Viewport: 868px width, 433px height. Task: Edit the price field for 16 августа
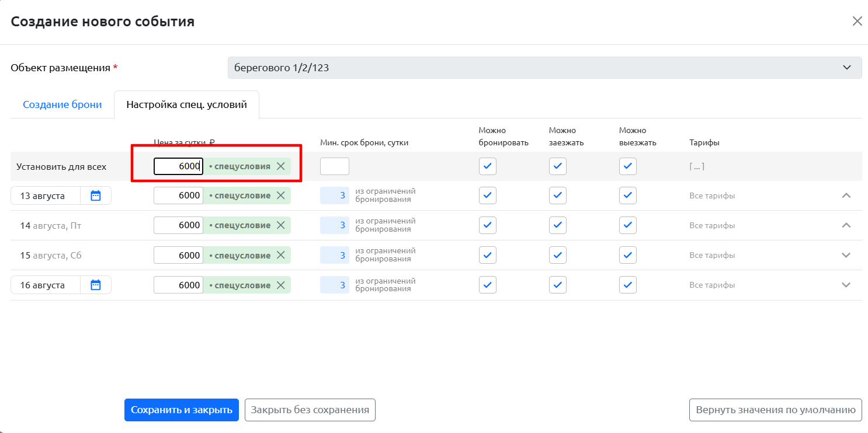(178, 285)
